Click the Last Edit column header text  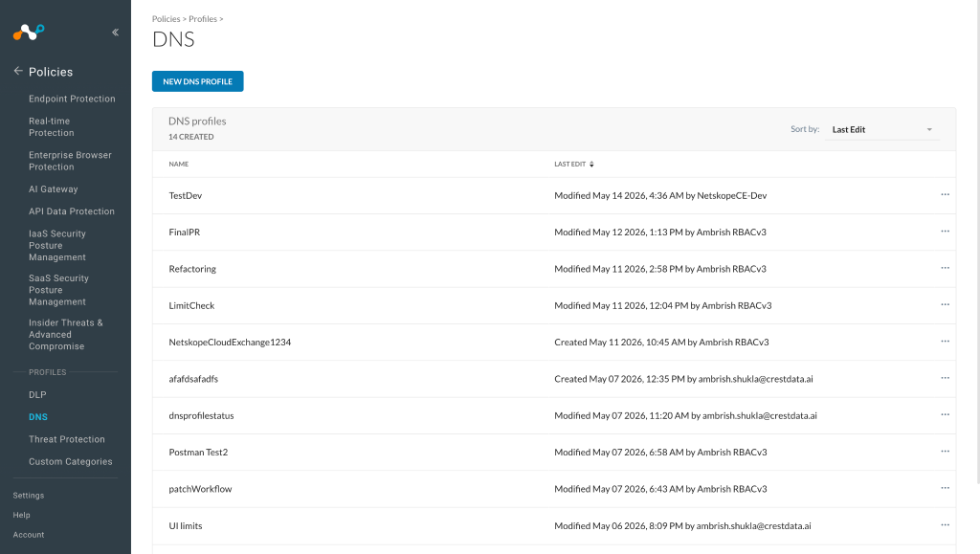pos(570,165)
